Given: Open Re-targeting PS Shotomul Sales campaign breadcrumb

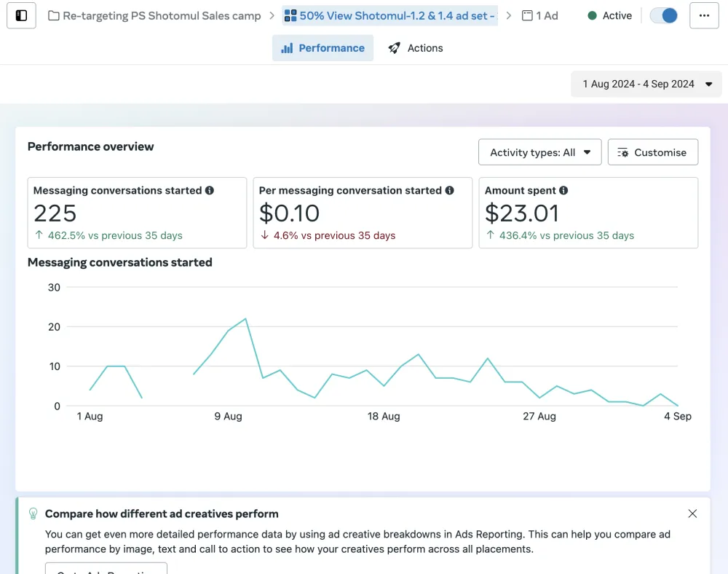Looking at the screenshot, I should 162,15.
